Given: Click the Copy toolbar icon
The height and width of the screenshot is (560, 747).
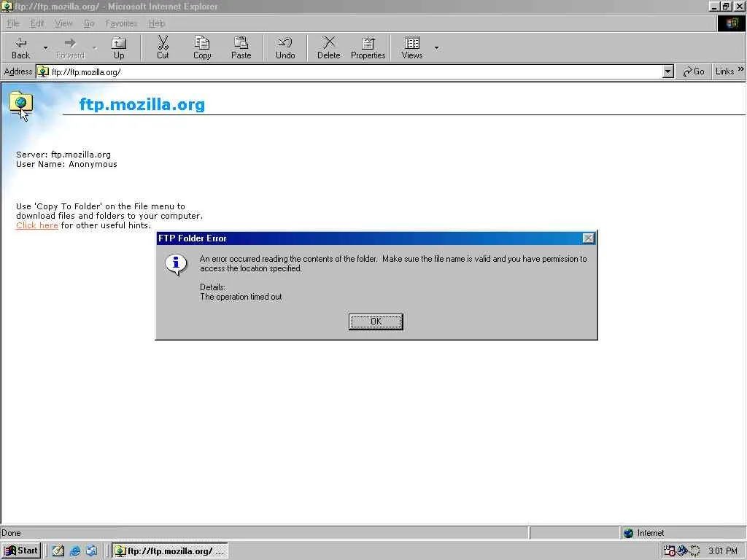Looking at the screenshot, I should 202,43.
